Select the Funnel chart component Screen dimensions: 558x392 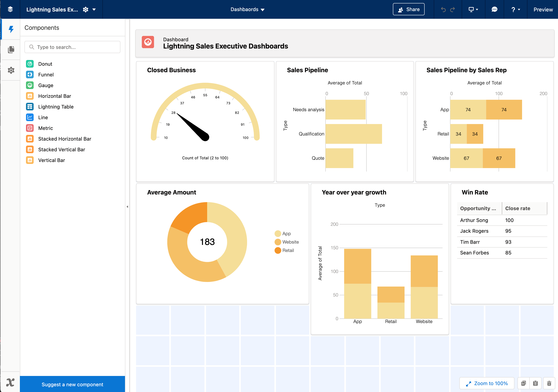(x=46, y=75)
